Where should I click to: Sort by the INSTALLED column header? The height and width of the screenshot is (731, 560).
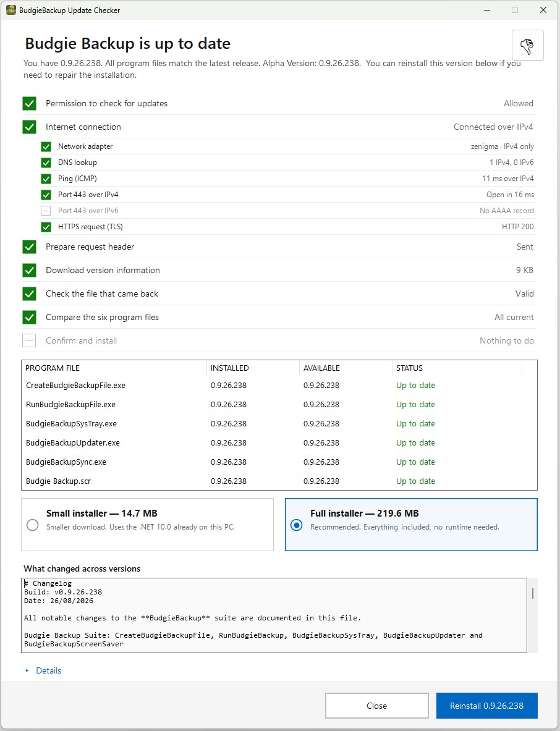point(253,368)
